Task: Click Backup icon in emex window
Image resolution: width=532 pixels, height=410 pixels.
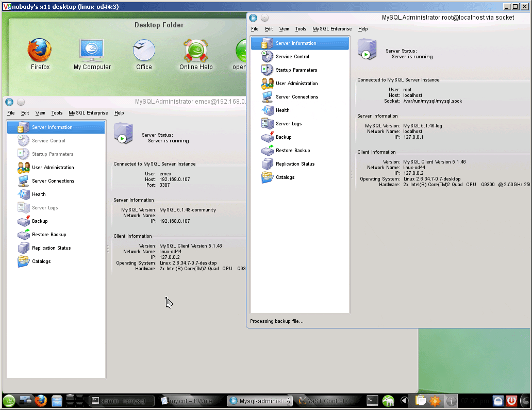Action: (x=23, y=221)
